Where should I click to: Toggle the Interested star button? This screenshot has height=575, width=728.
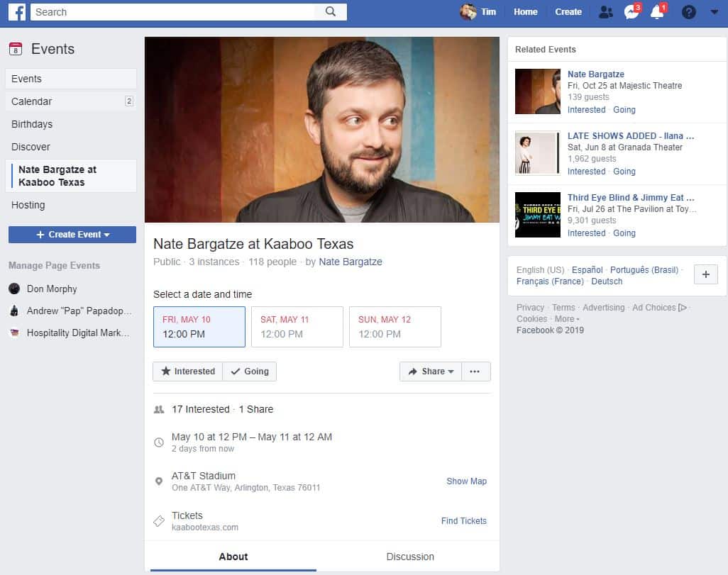(188, 372)
